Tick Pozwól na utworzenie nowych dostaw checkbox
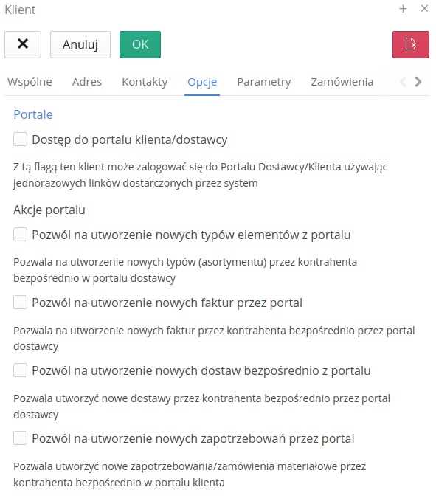The height and width of the screenshot is (504, 436). pyautogui.click(x=20, y=370)
